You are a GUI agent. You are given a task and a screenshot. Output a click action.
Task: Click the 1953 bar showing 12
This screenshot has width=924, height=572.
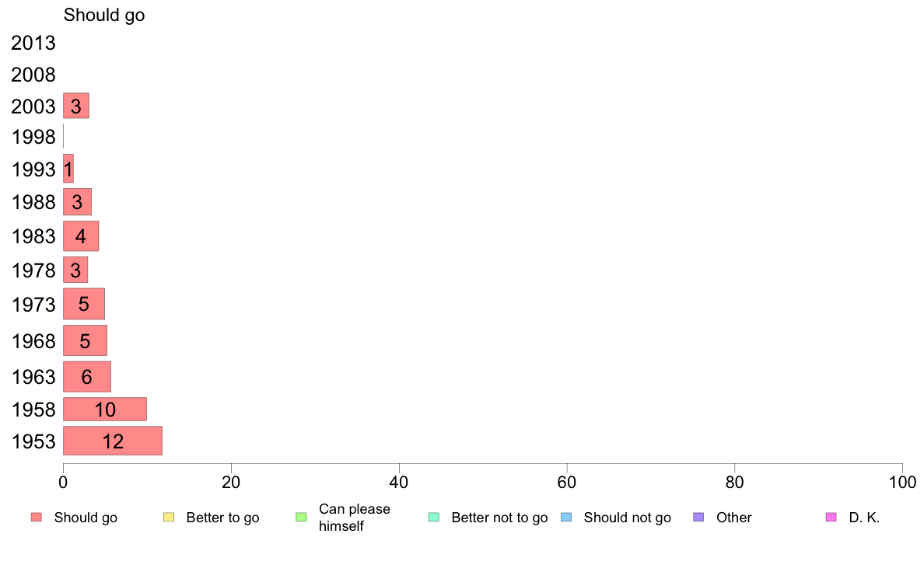pos(112,441)
